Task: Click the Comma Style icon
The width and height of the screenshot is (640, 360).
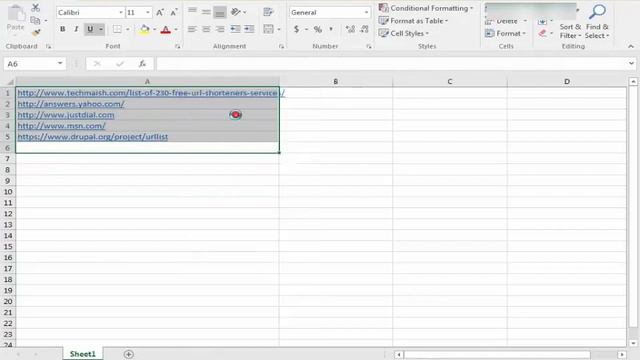Action: point(331,29)
